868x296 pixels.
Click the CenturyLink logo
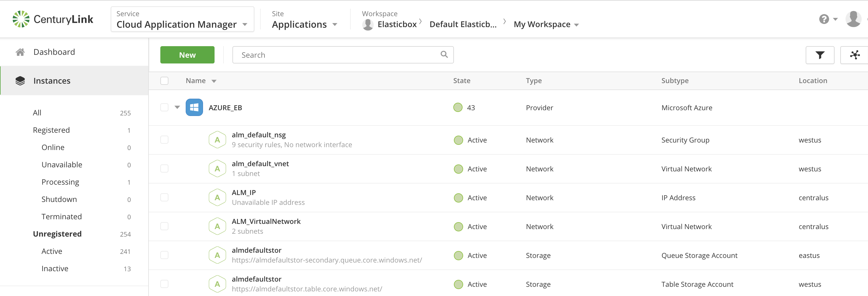pos(53,19)
